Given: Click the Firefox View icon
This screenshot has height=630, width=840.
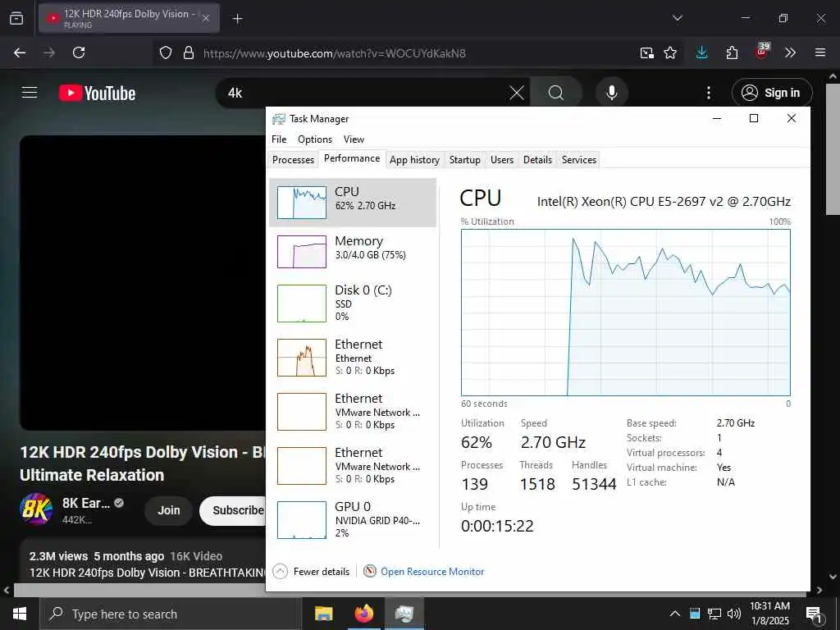Looking at the screenshot, I should click(16, 18).
